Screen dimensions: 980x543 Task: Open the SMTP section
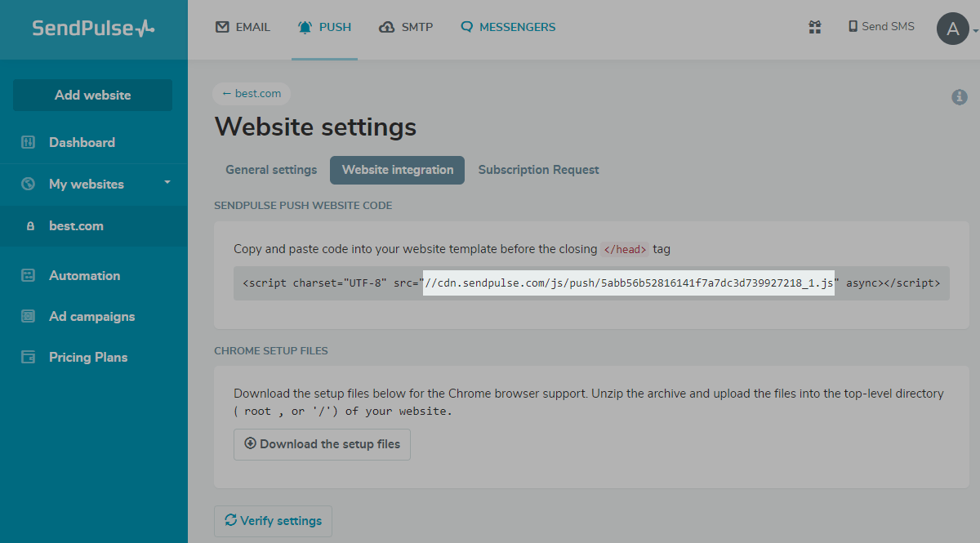coord(406,27)
